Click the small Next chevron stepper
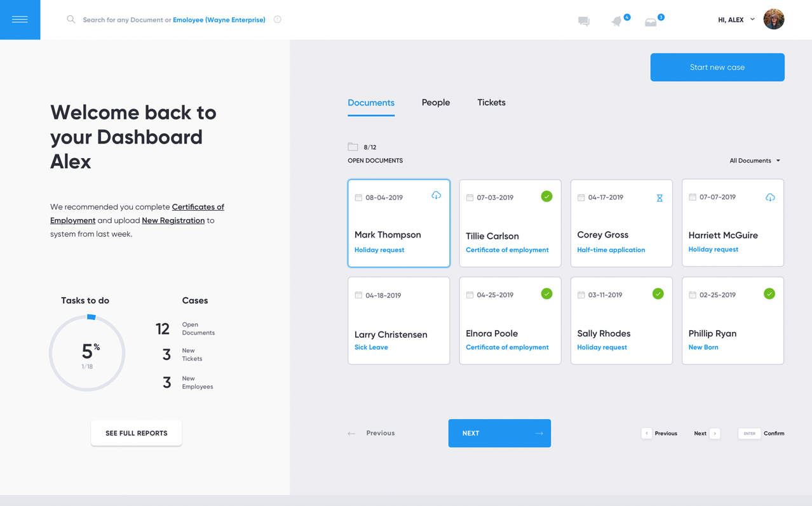Image resolution: width=812 pixels, height=506 pixels. pyautogui.click(x=715, y=434)
